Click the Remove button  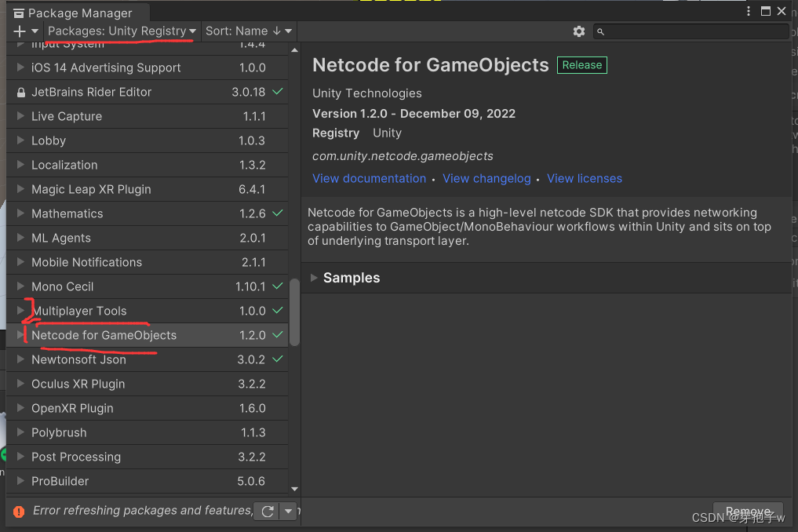pos(747,511)
